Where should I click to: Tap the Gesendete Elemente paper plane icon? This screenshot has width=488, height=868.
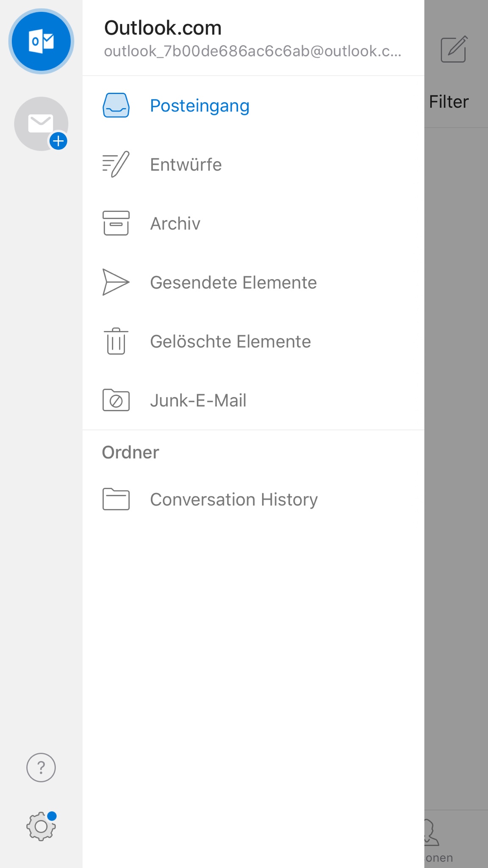point(116,282)
